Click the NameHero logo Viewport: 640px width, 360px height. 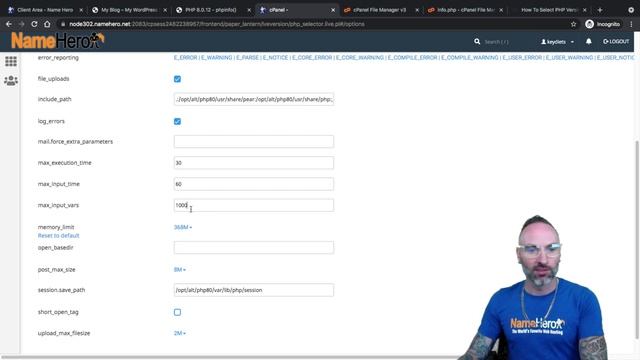tap(58, 40)
